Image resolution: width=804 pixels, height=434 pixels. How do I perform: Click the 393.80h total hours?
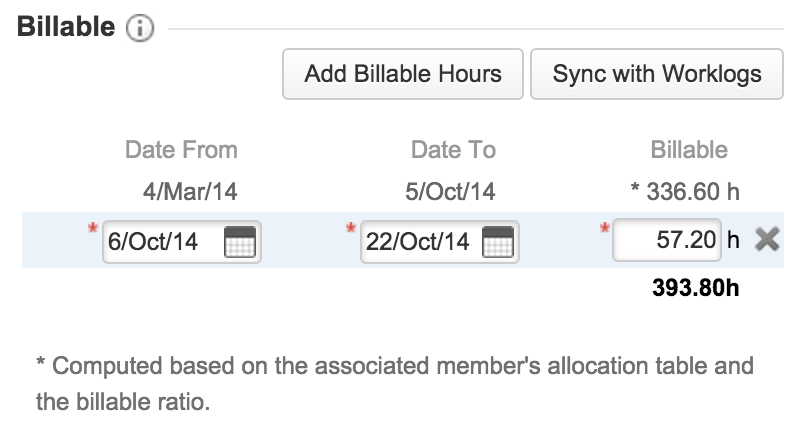coord(695,289)
